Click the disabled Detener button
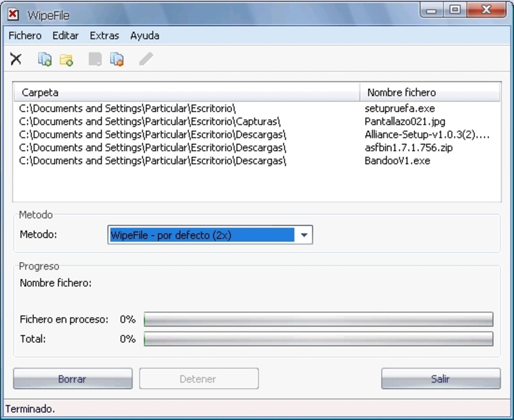The image size is (514, 420). [199, 379]
